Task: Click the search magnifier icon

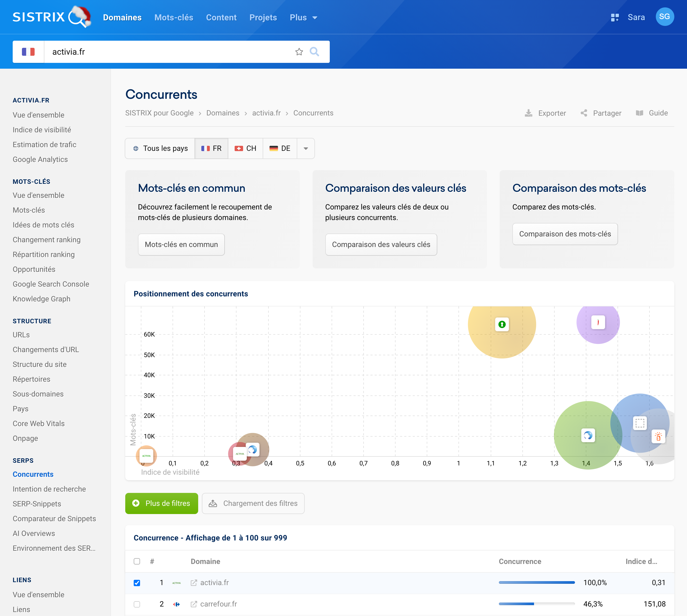Action: (314, 52)
